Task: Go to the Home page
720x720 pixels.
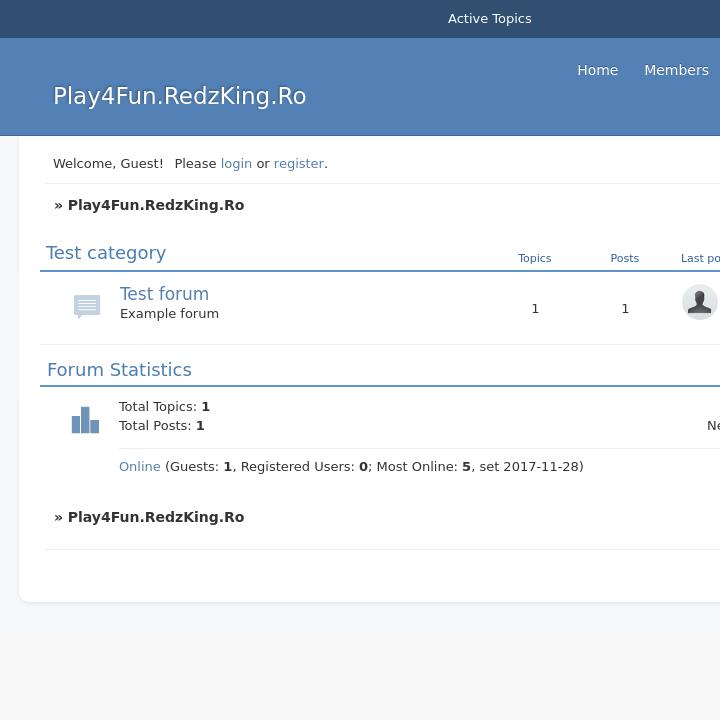Action: tap(597, 70)
